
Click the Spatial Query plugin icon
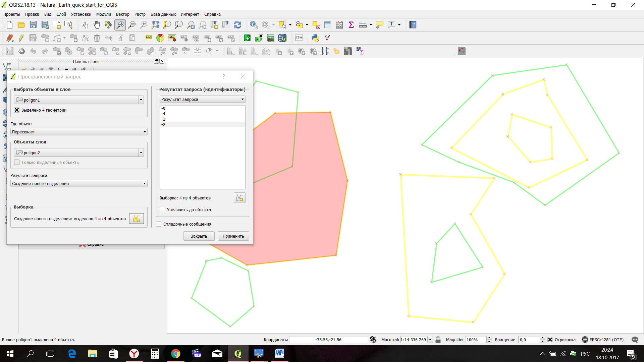coord(462,51)
